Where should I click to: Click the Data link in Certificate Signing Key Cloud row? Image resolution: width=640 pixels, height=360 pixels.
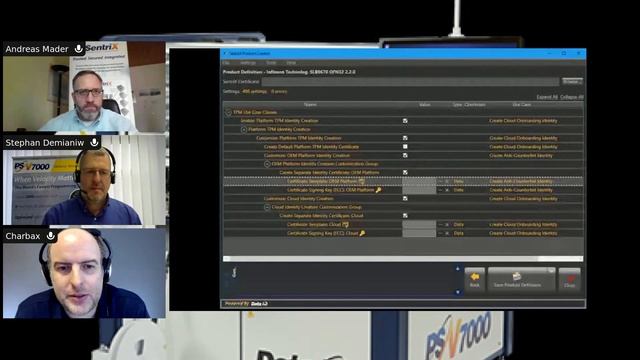pos(458,233)
